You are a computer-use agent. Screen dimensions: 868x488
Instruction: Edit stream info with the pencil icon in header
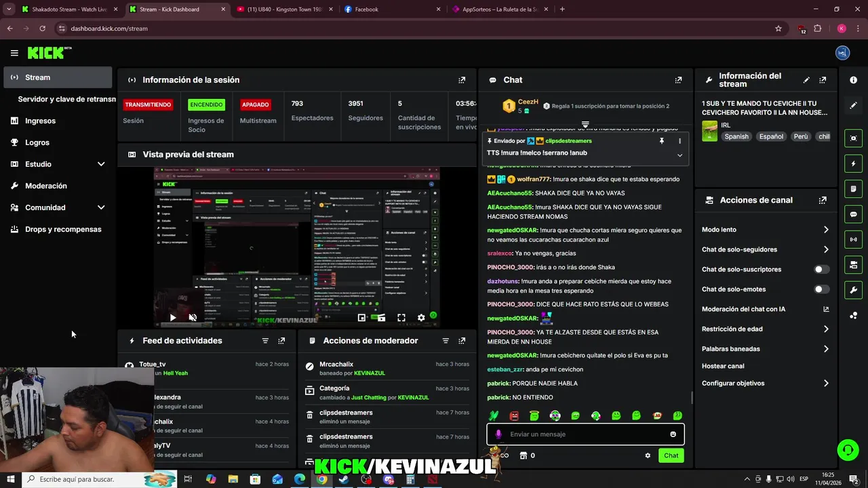[806, 80]
